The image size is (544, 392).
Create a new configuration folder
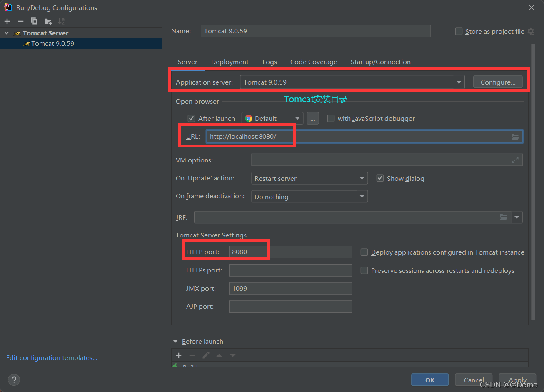48,21
